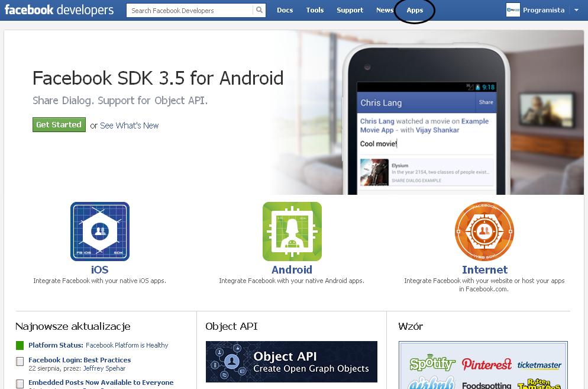
Task: Click the green Platform Status indicator
Action: (20, 345)
